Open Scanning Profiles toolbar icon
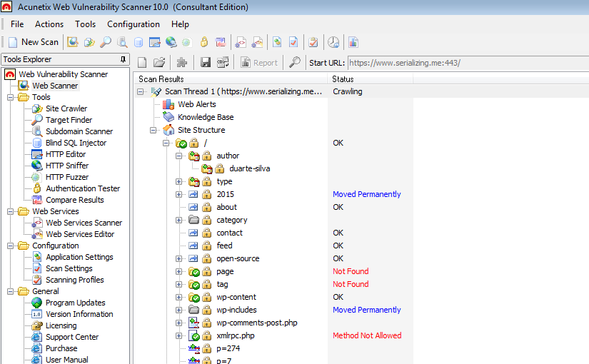 pyautogui.click(x=313, y=42)
